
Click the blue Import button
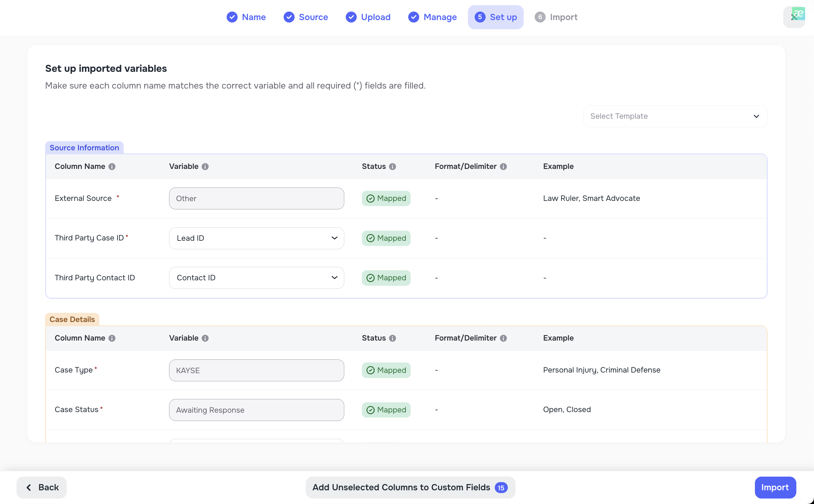pos(775,488)
